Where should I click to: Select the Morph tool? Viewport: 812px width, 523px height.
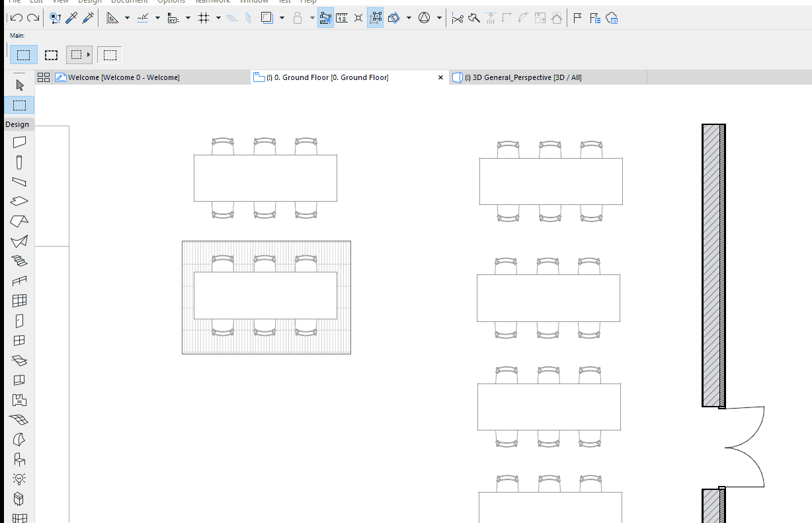[19, 439]
